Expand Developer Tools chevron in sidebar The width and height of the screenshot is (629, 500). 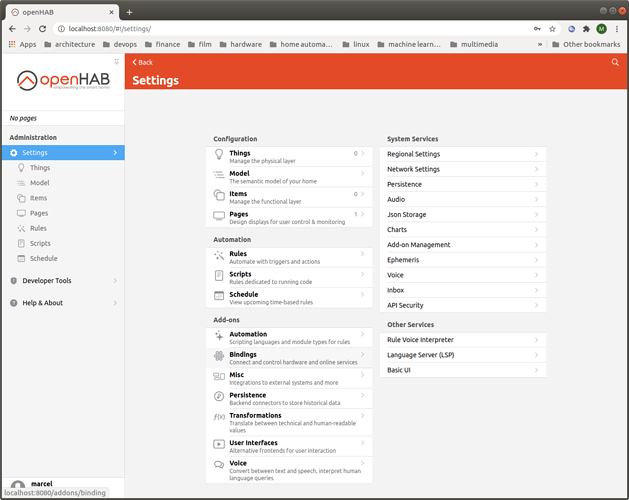pos(115,281)
